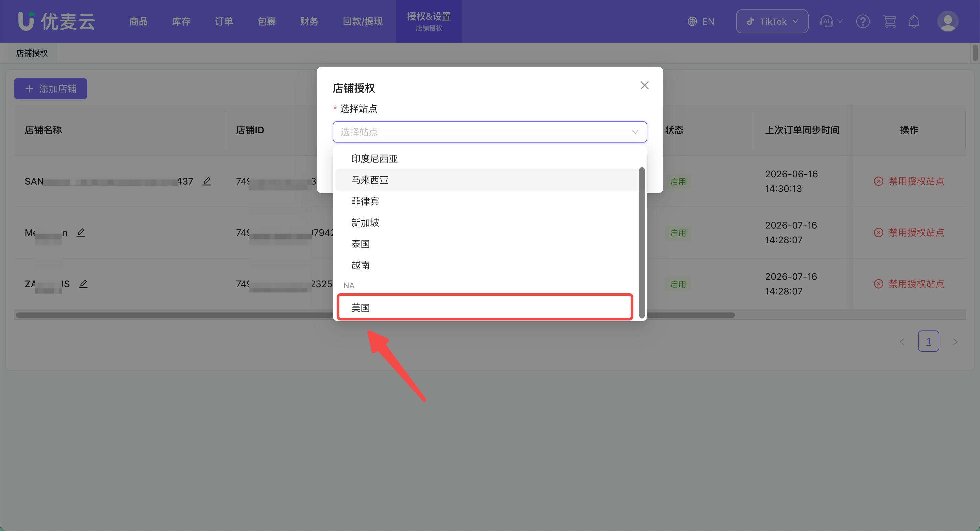Choose 菲律宾 from site list

(x=487, y=201)
